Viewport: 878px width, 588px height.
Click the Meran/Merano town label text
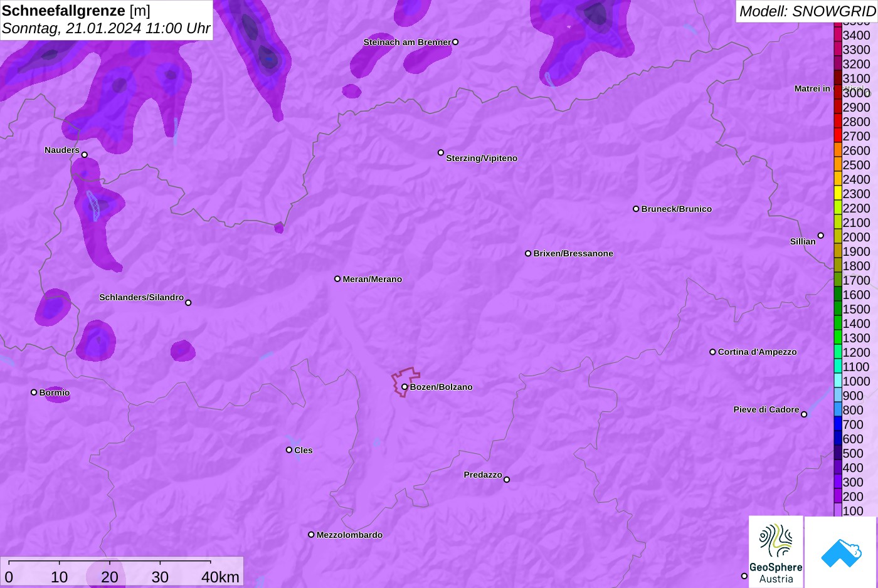[373, 279]
